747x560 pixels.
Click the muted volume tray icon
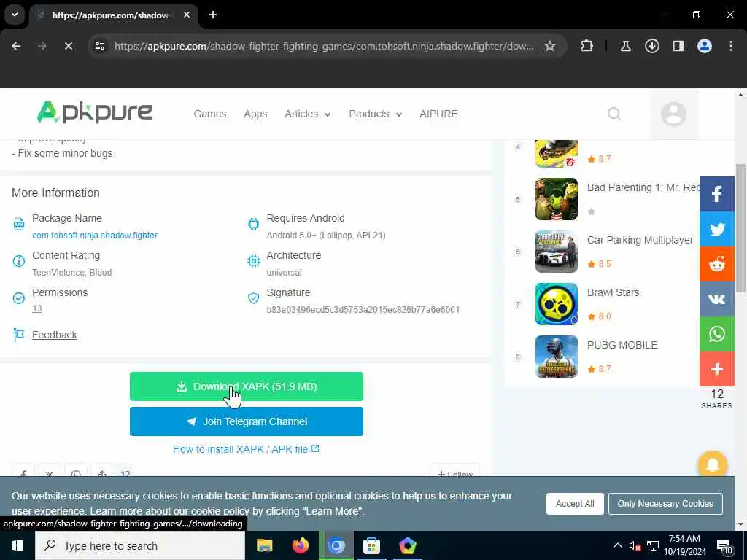pos(635,546)
